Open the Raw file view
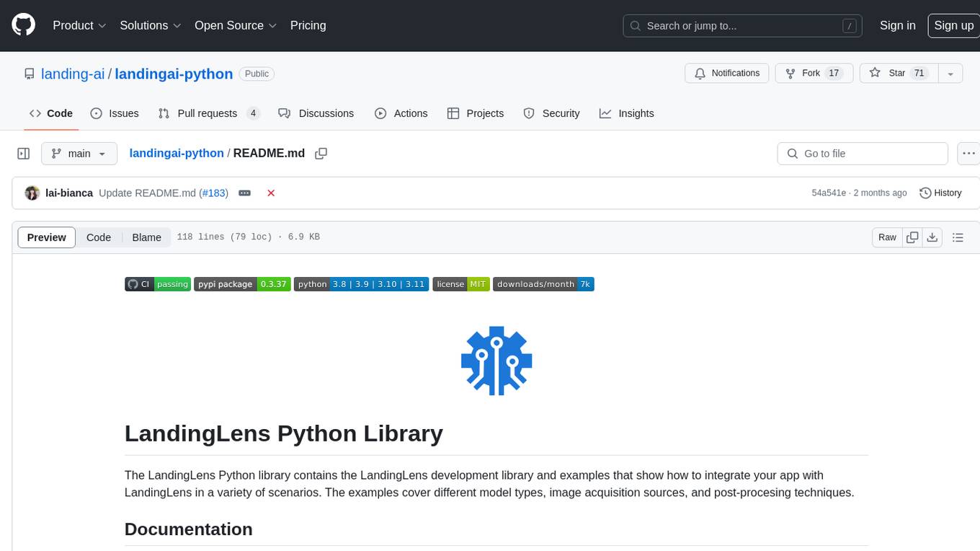Viewport: 980px width, 551px height. click(x=887, y=237)
